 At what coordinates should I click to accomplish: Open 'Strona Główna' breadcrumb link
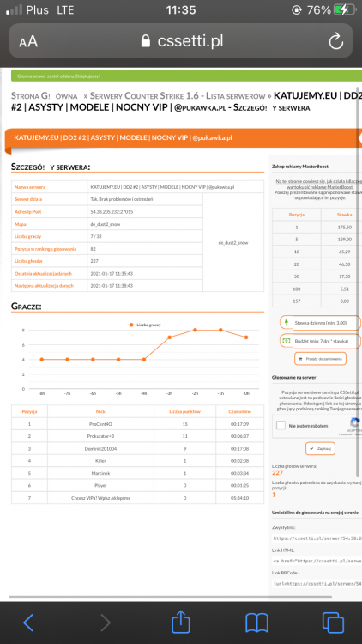[x=45, y=96]
